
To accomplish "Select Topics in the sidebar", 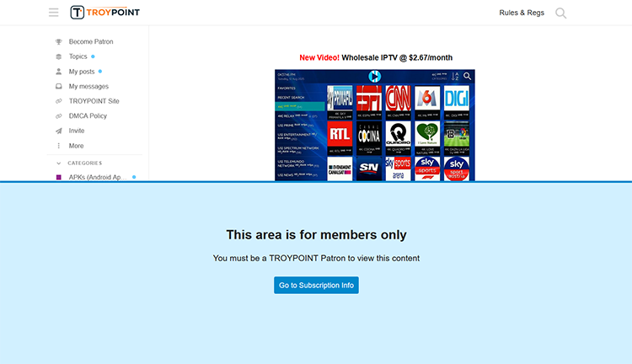I will pyautogui.click(x=78, y=56).
